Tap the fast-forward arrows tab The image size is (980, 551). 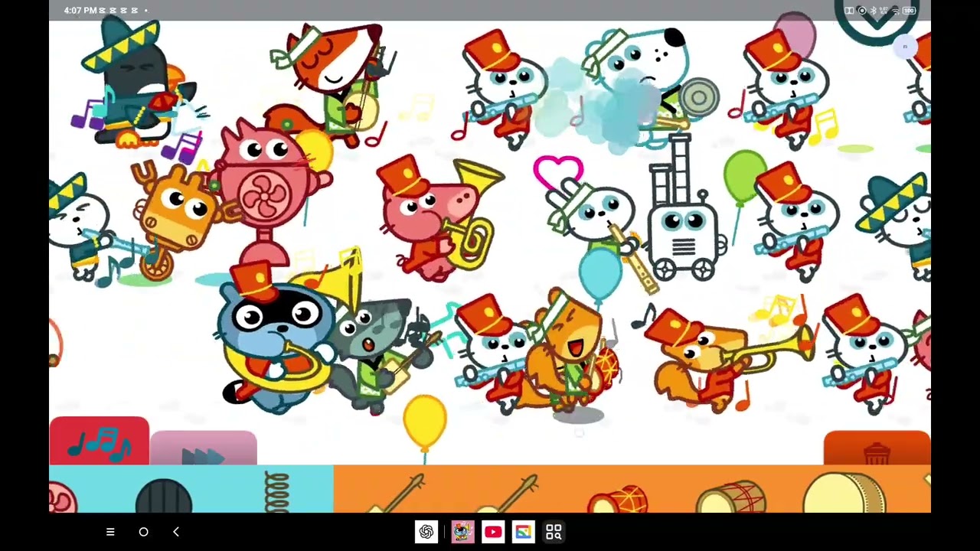pos(204,448)
